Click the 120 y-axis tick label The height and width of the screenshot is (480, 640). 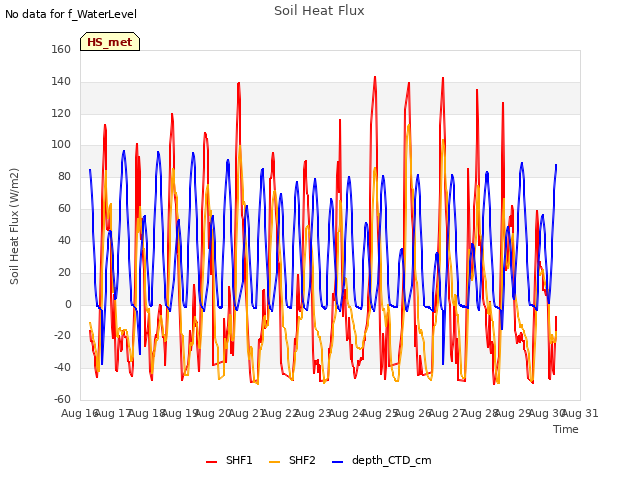61,113
